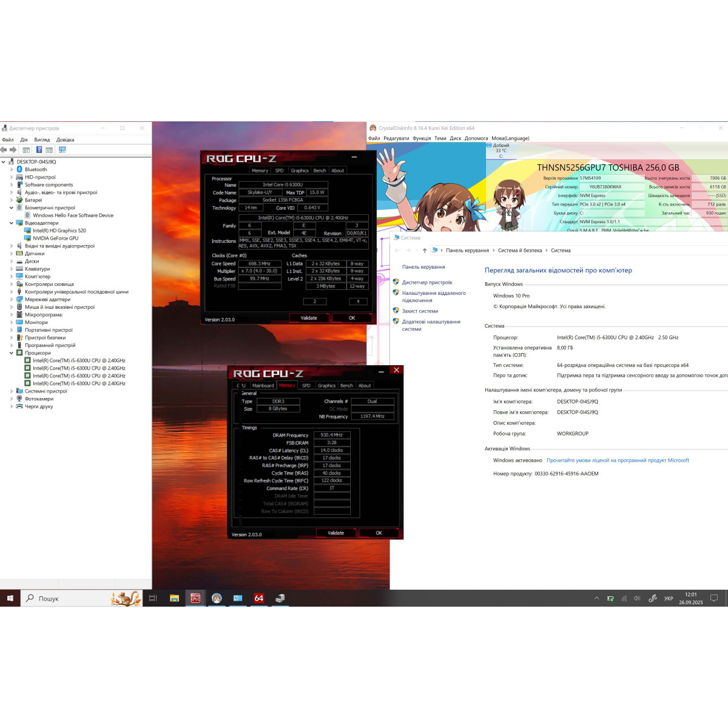Click OK in the lower CPU-Z window
The width and height of the screenshot is (728, 728).
point(379,533)
